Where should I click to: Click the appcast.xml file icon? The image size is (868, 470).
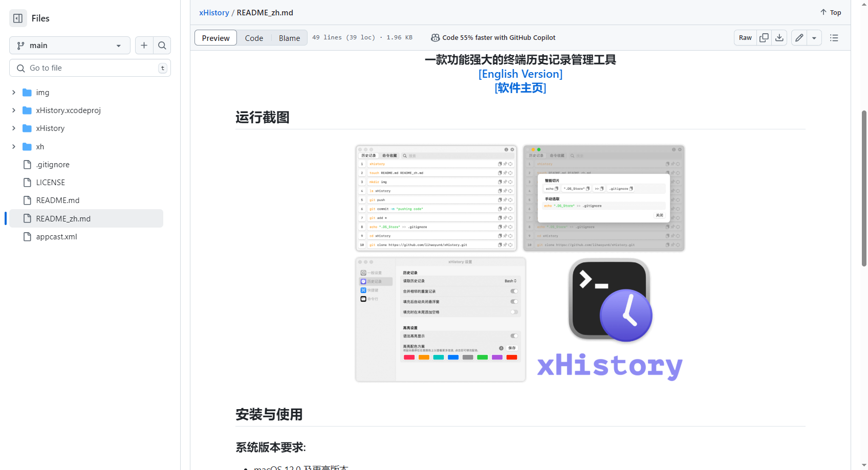[27, 237]
